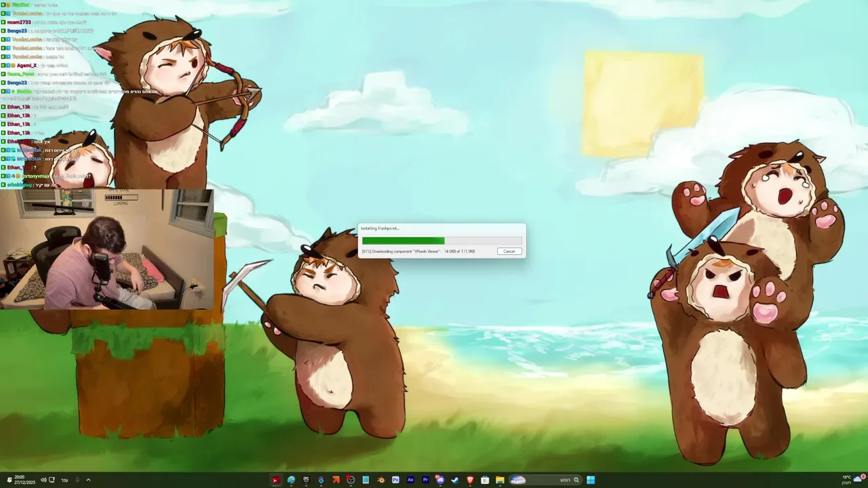The width and height of the screenshot is (868, 488).
Task: Open the clock showing 20:00 27/12/2025
Action: [x=24, y=480]
